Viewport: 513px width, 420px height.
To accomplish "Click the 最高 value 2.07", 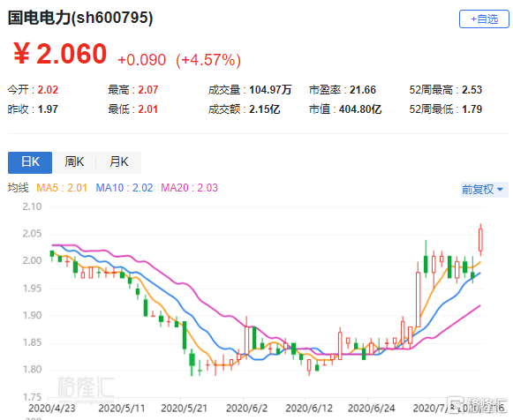I will click(148, 90).
